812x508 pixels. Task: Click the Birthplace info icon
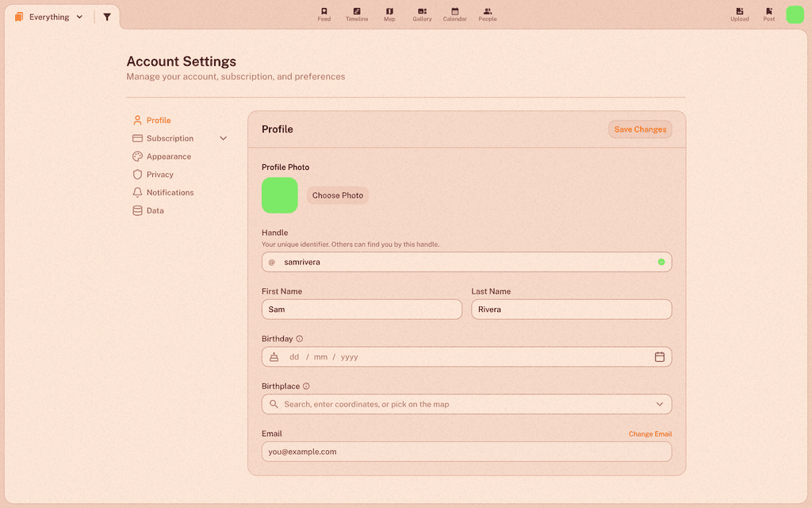click(306, 387)
